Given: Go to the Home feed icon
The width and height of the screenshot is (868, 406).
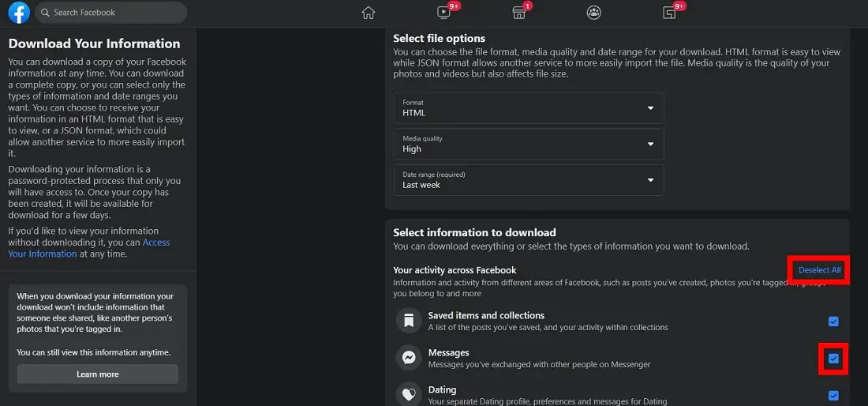Looking at the screenshot, I should point(368,13).
